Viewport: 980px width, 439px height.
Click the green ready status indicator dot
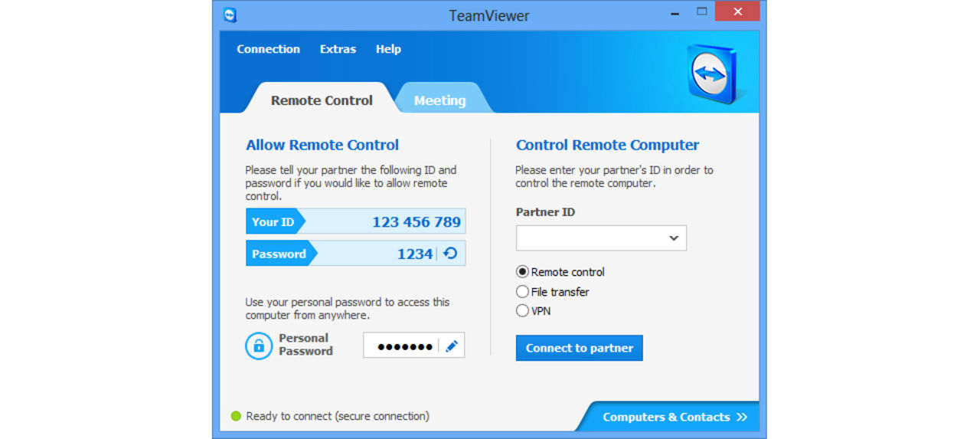[x=236, y=416]
